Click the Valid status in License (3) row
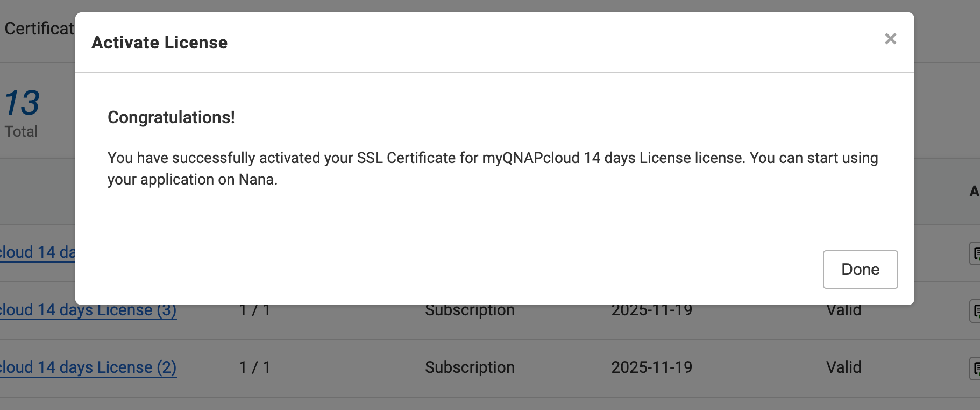This screenshot has width=980, height=410. coord(843,311)
